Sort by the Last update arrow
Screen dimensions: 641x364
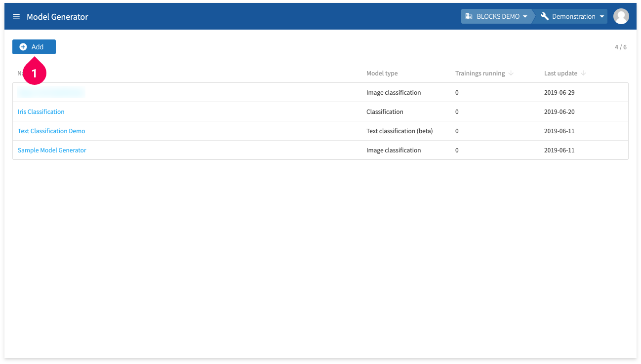click(x=583, y=73)
